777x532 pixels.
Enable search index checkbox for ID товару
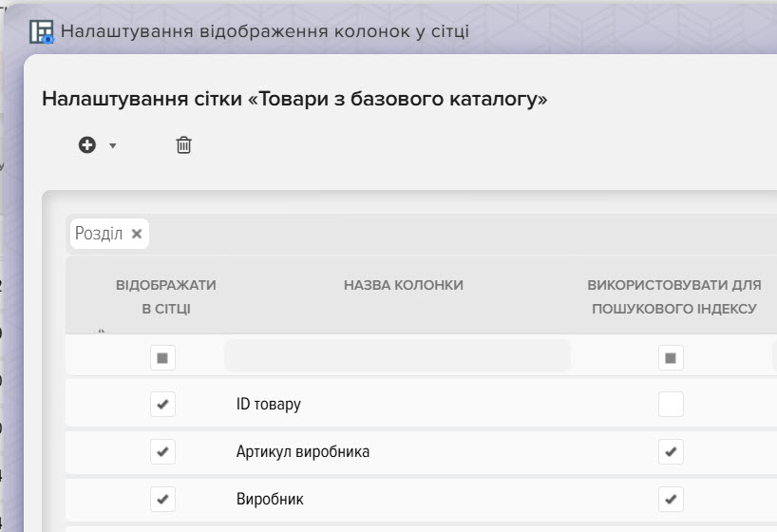(x=671, y=404)
